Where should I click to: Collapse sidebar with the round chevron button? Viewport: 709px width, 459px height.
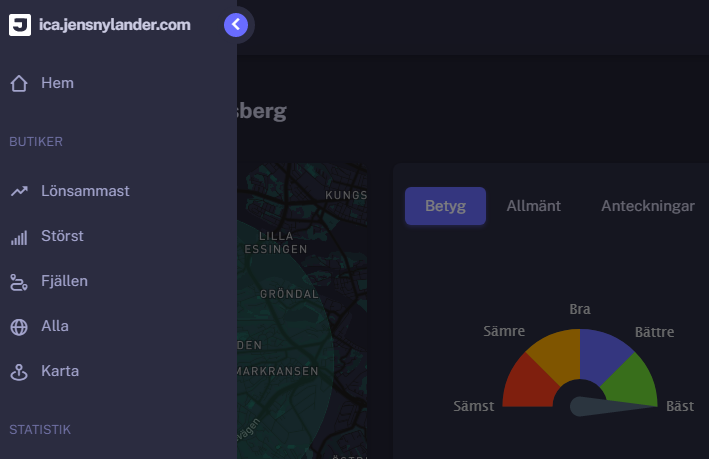236,25
